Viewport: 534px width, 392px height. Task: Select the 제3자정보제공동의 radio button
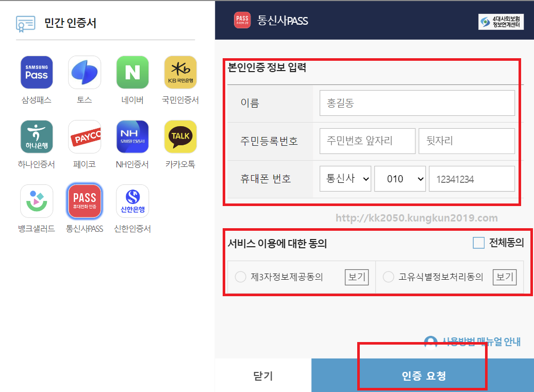(240, 277)
